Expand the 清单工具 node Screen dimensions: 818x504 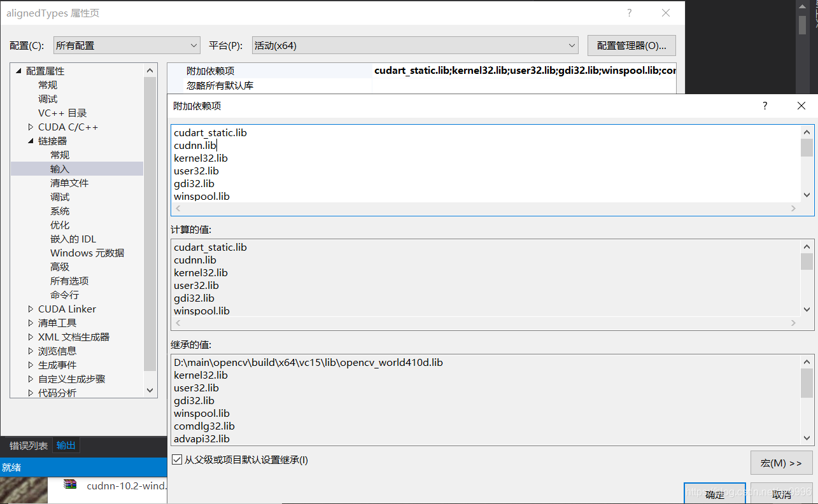pos(31,323)
